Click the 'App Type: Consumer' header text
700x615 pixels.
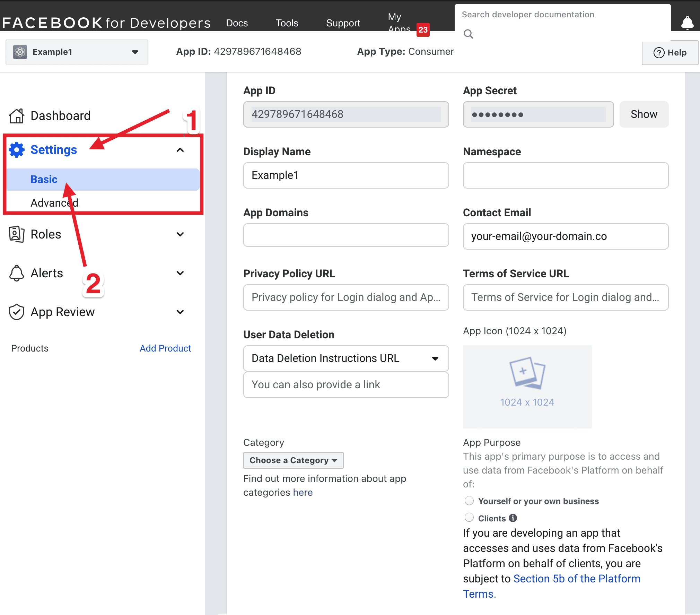(x=405, y=52)
